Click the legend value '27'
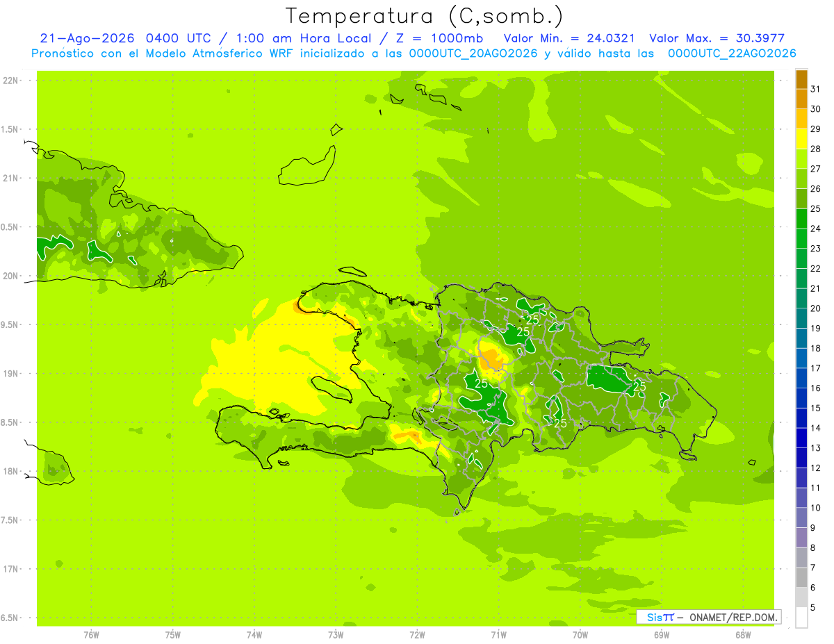This screenshot has width=834, height=644. coord(816,169)
